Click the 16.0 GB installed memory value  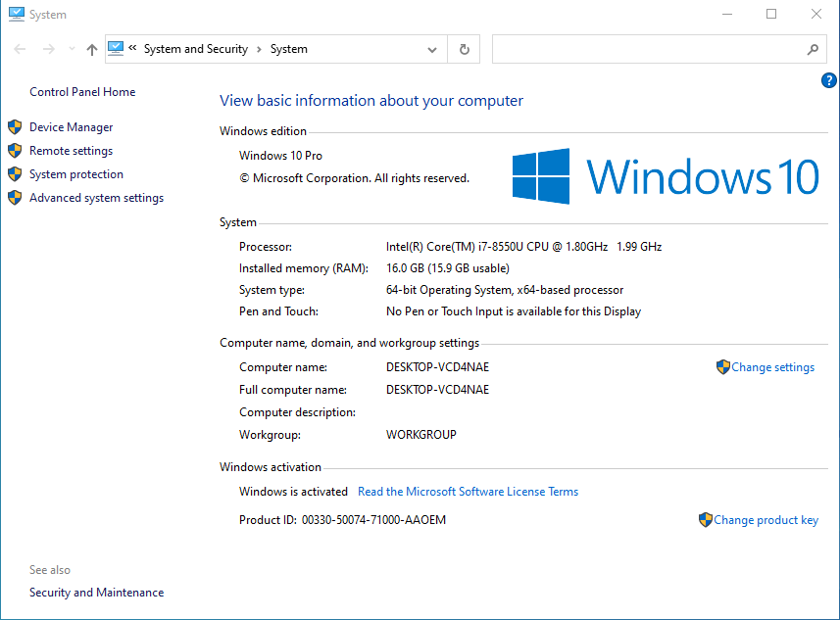(x=447, y=268)
